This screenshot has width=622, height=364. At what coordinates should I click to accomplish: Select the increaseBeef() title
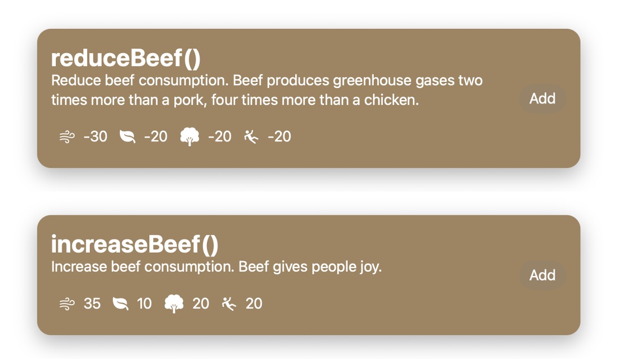pos(135,244)
